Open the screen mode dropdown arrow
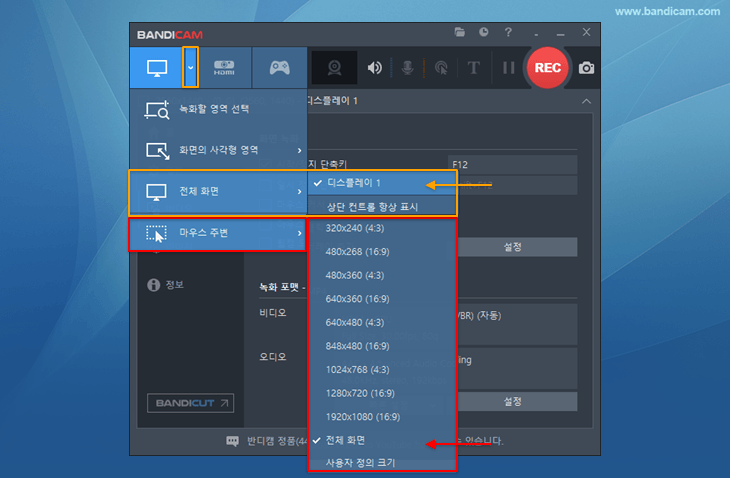This screenshot has width=730, height=478. pyautogui.click(x=190, y=67)
